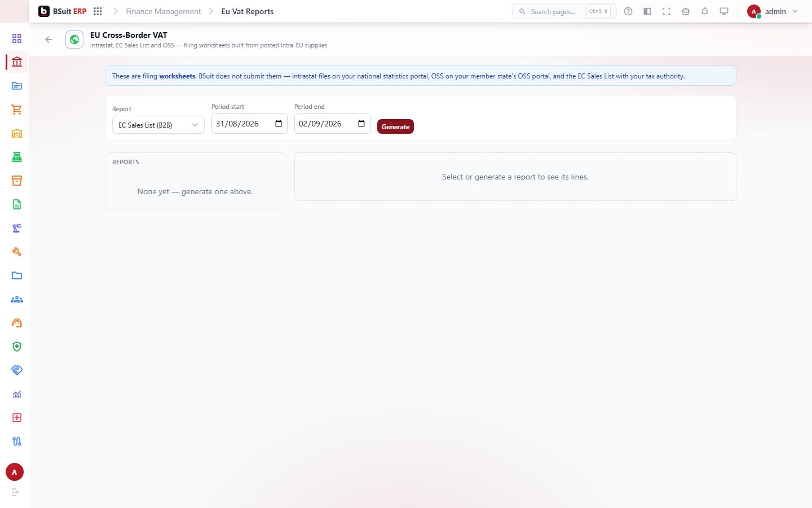Open the warehouse sidebar icon

click(17, 133)
